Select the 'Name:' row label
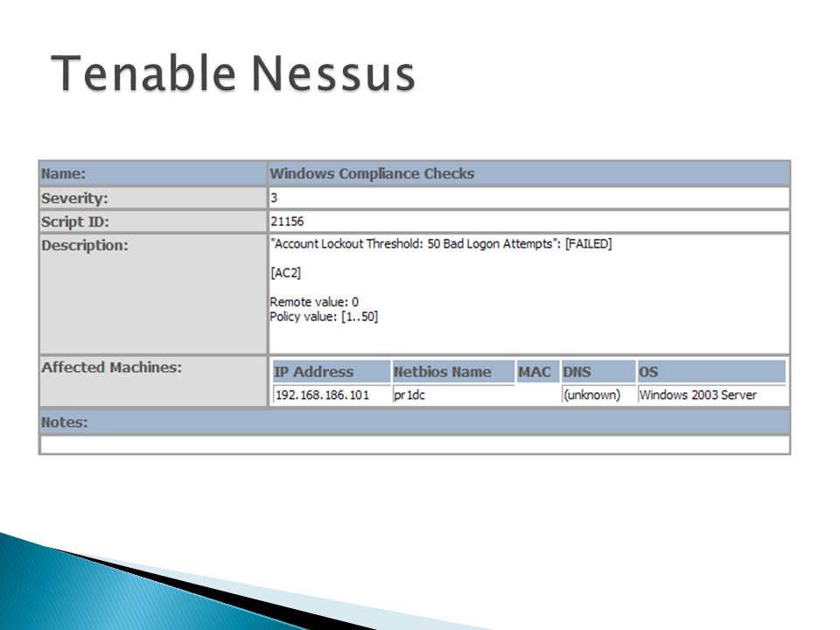 [63, 173]
